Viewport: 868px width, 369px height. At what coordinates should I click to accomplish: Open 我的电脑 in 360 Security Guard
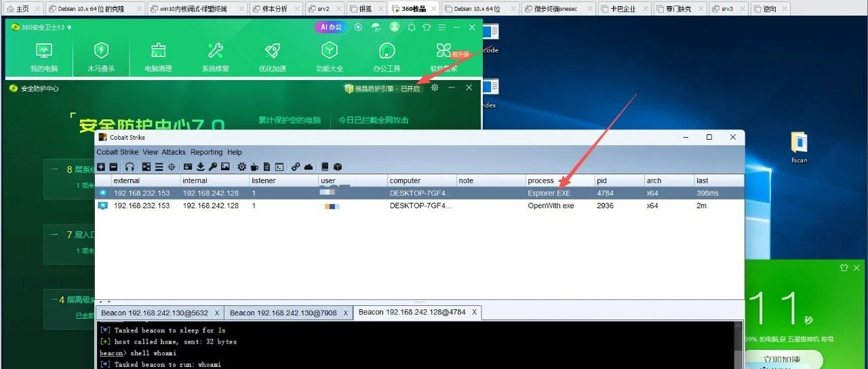pyautogui.click(x=44, y=58)
